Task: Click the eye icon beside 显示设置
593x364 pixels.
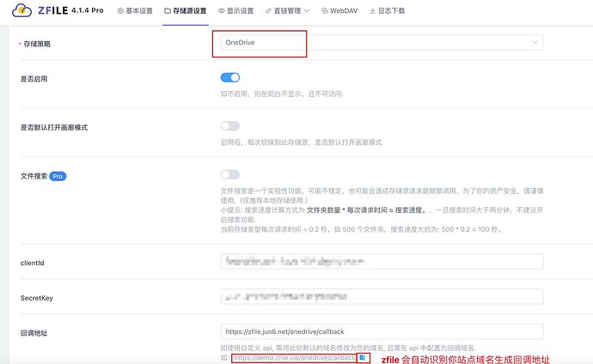Action: click(221, 11)
